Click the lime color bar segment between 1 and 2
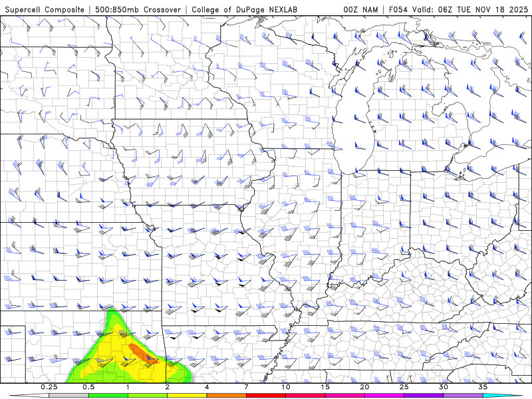 pyautogui.click(x=148, y=396)
